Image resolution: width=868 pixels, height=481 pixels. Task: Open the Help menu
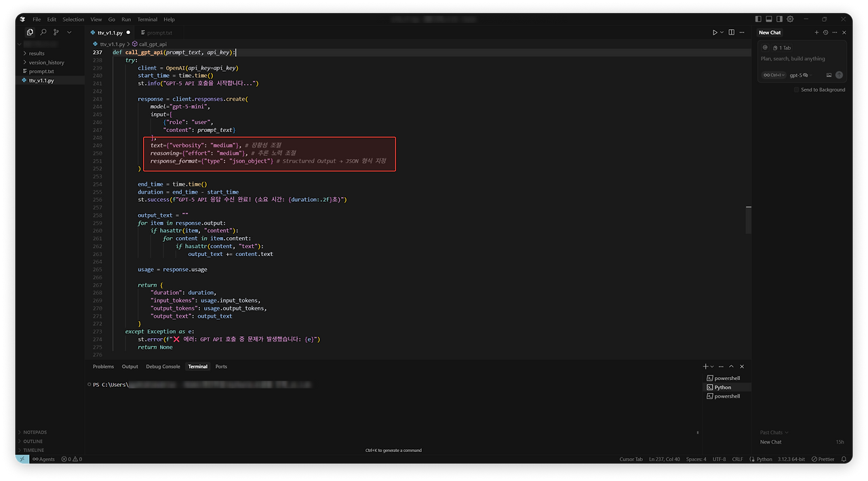point(169,20)
